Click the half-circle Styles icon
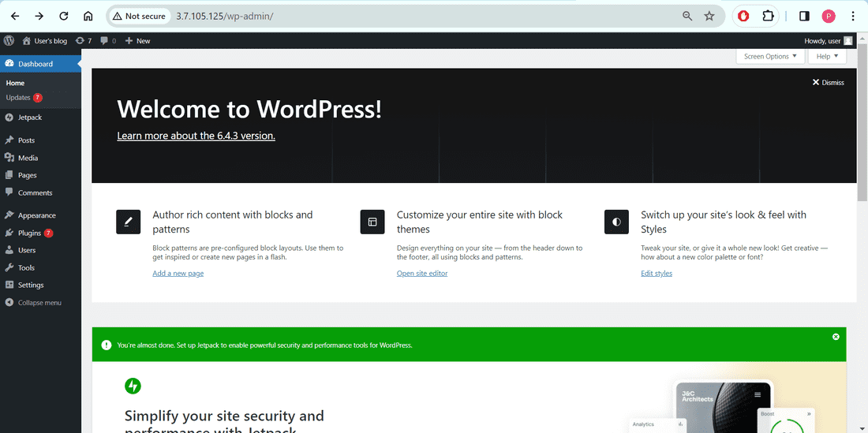This screenshot has height=433, width=868. tap(616, 222)
